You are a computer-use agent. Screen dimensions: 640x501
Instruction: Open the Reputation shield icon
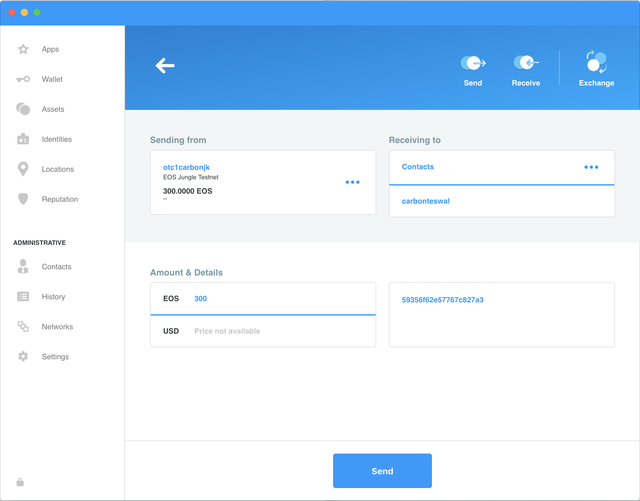tap(23, 199)
